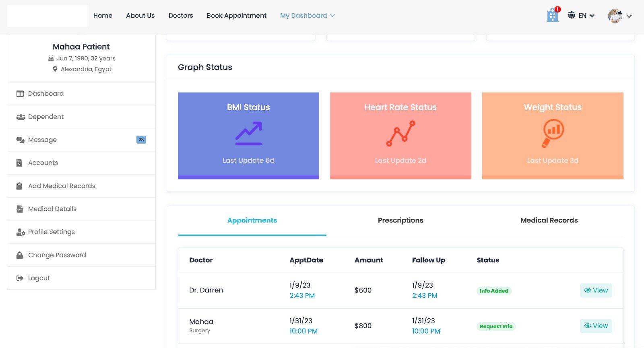Click Logout in the sidebar
This screenshot has height=348, width=644.
click(x=81, y=278)
